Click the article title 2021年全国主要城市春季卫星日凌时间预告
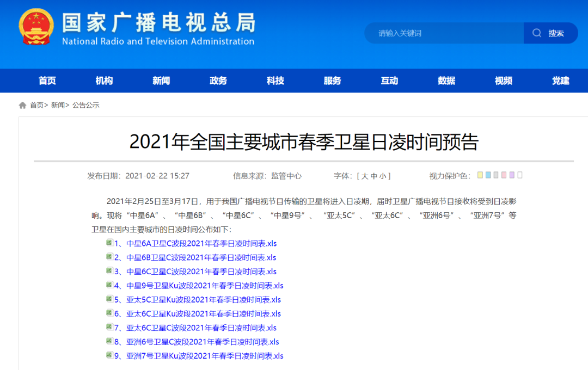The height and width of the screenshot is (370, 588). 304,141
